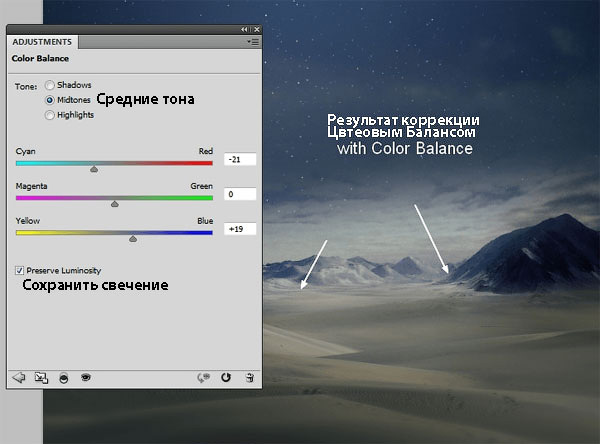Click the Magenta label

(31, 186)
